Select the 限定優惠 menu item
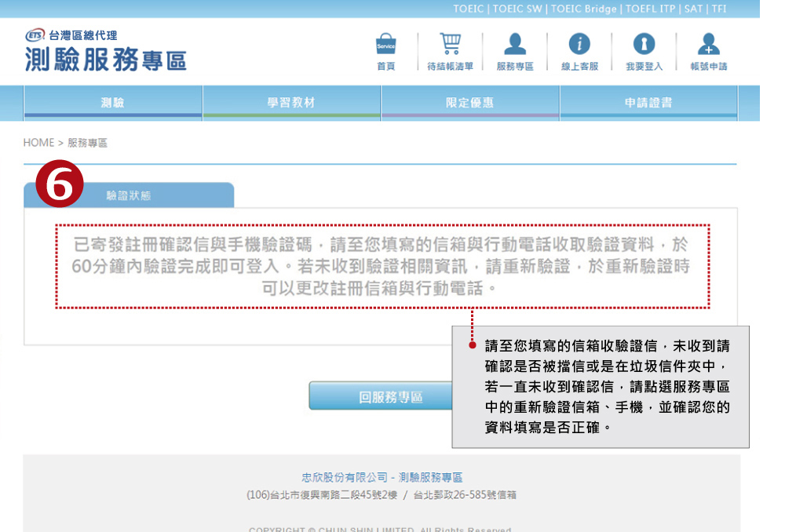The height and width of the screenshot is (532, 785). click(x=469, y=103)
